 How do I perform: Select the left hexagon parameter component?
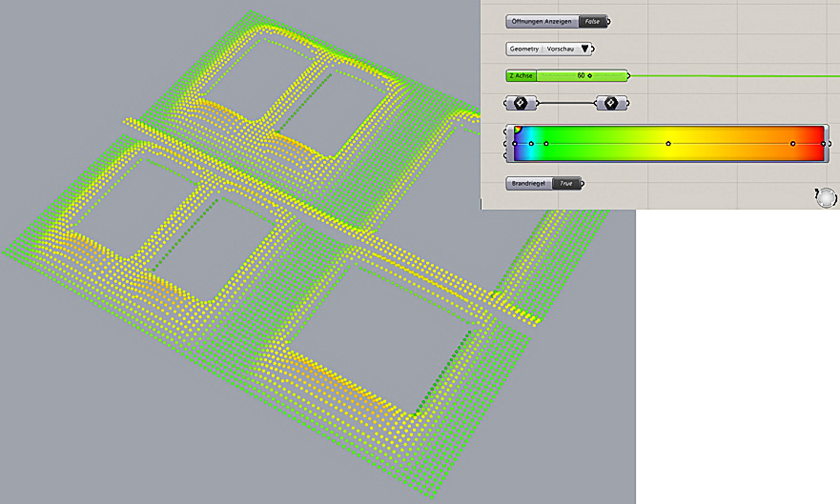coord(520,103)
